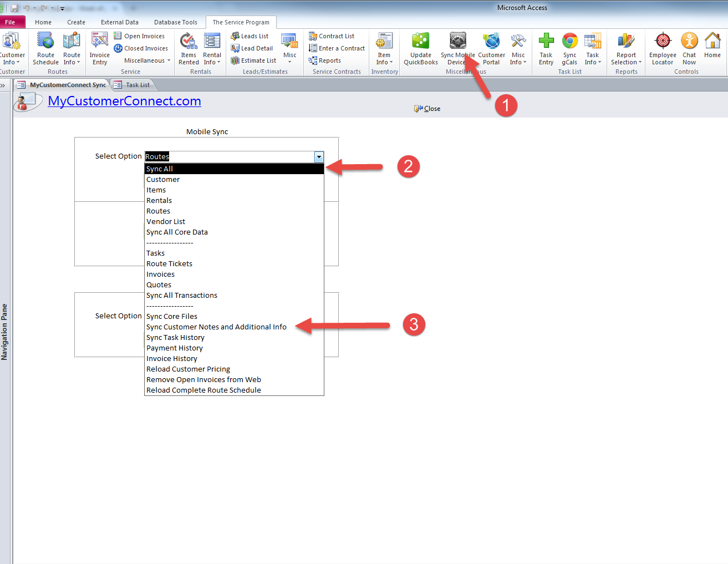Open the Open Invoices list
The width and height of the screenshot is (728, 564).
(x=139, y=36)
